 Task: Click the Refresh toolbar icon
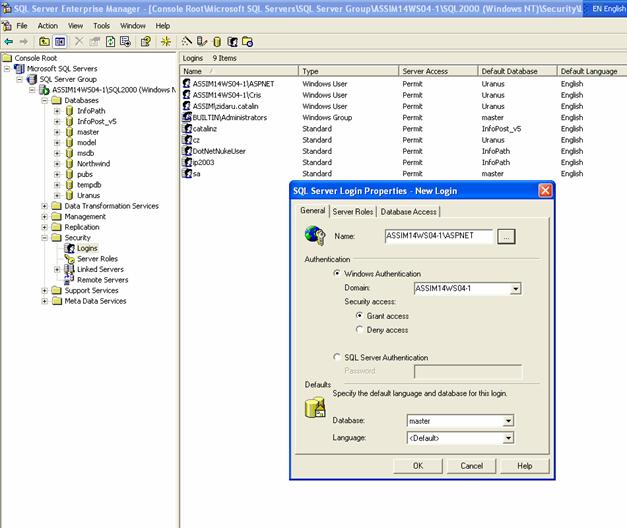(x=110, y=42)
